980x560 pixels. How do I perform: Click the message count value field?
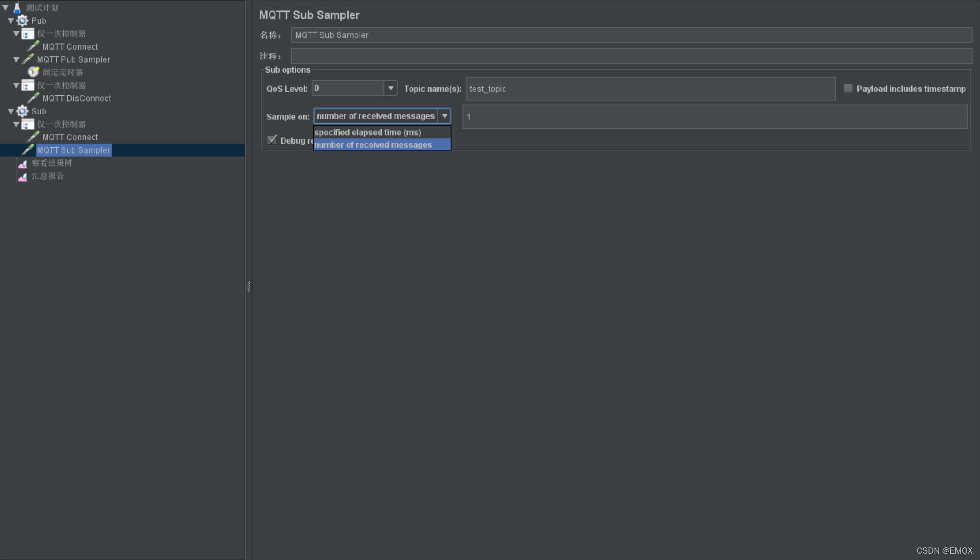pos(715,116)
